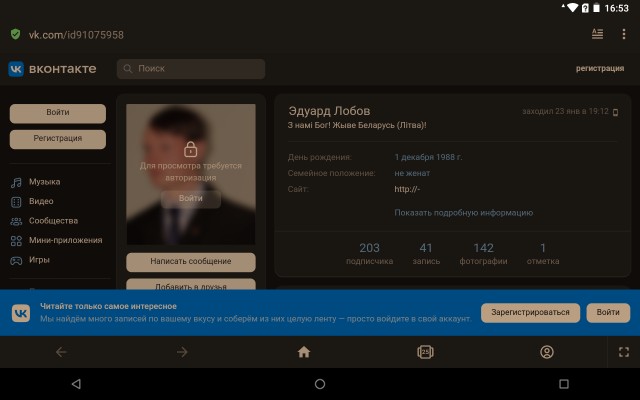Tap Android back navigation button
The image size is (640, 400).
76,384
